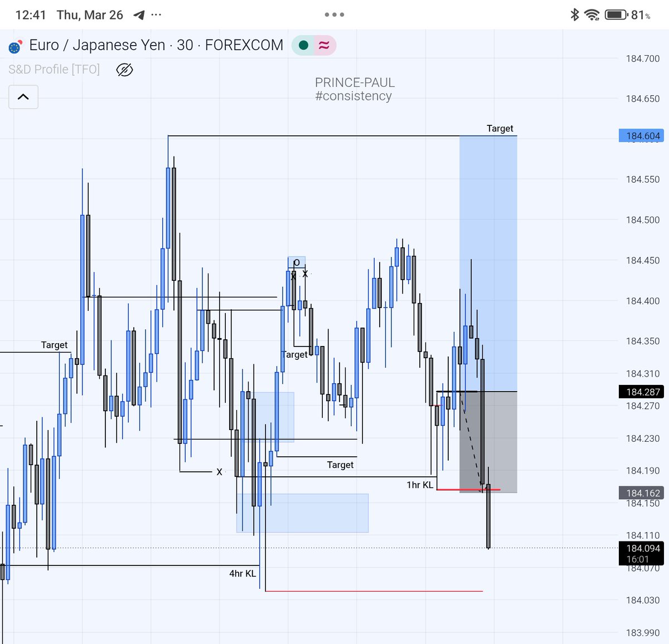Viewport: 669px width, 644px height.
Task: Select the 184.162 stop price label
Action: pyautogui.click(x=641, y=493)
